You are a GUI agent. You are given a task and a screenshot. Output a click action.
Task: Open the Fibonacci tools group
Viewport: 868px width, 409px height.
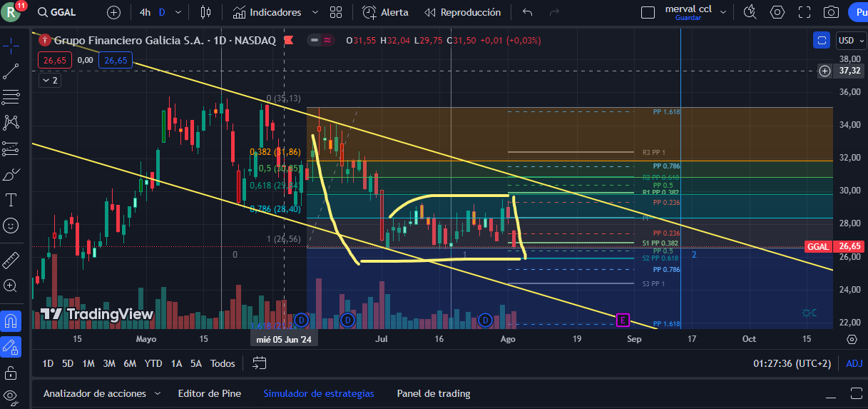(11, 96)
